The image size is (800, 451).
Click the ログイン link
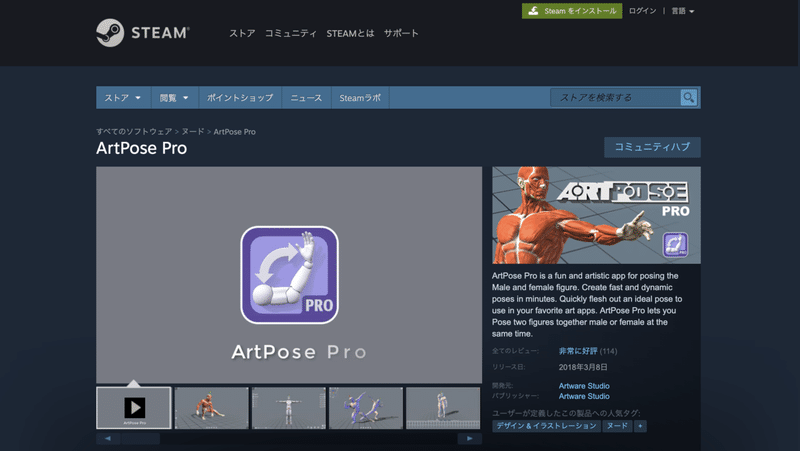[x=642, y=11]
